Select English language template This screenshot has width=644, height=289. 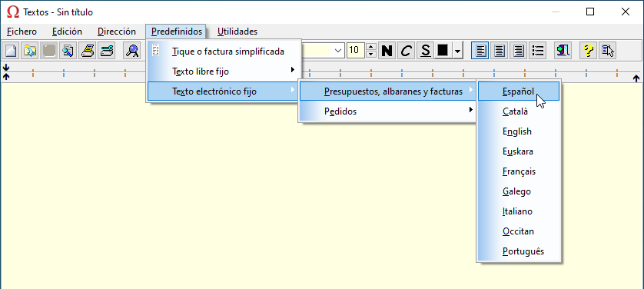click(519, 131)
